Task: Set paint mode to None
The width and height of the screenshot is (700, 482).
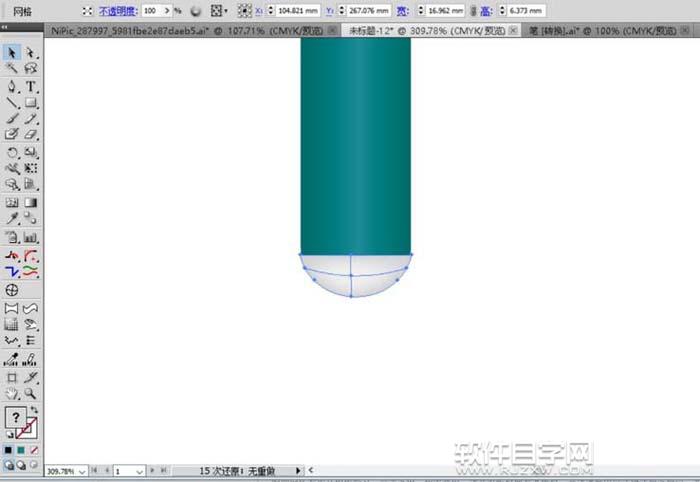Action: (x=34, y=450)
